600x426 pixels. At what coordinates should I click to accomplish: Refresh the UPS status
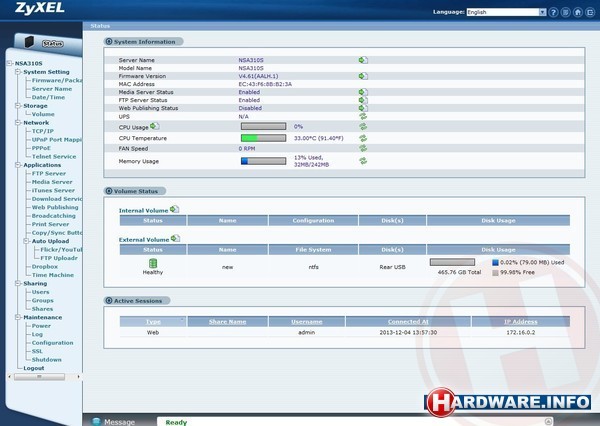click(x=363, y=116)
